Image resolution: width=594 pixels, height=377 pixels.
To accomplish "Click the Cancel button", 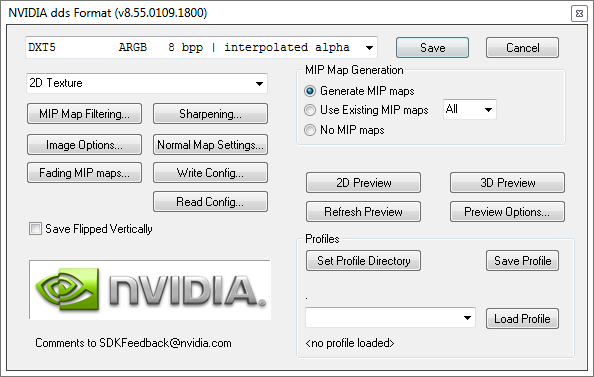I will [x=522, y=47].
